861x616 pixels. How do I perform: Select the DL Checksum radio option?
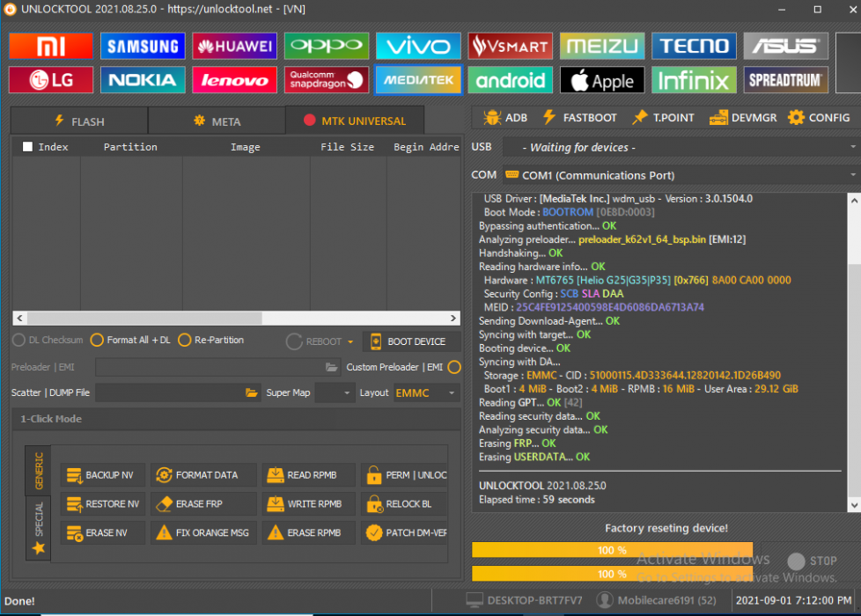click(18, 340)
